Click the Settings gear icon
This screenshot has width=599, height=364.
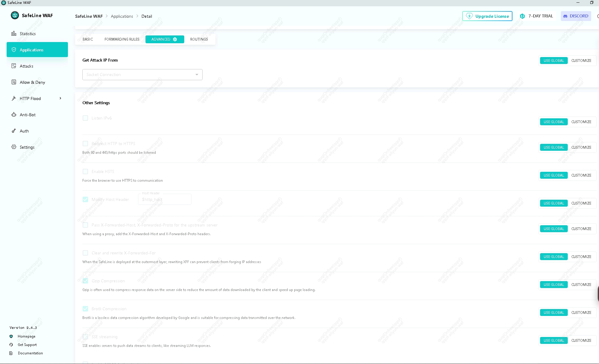click(x=14, y=147)
